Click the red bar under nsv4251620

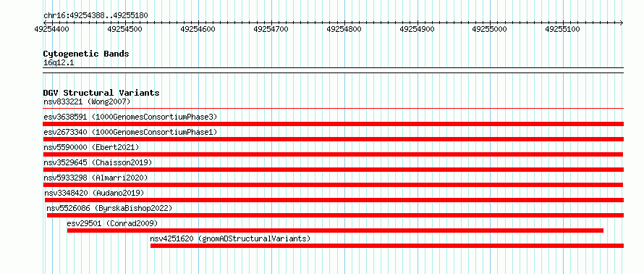(x=387, y=246)
